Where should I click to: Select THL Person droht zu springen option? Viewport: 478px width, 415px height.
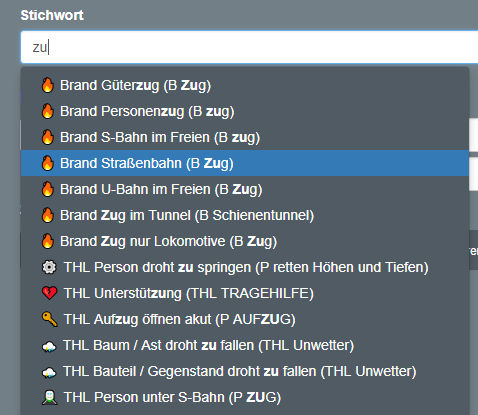[x=245, y=267]
